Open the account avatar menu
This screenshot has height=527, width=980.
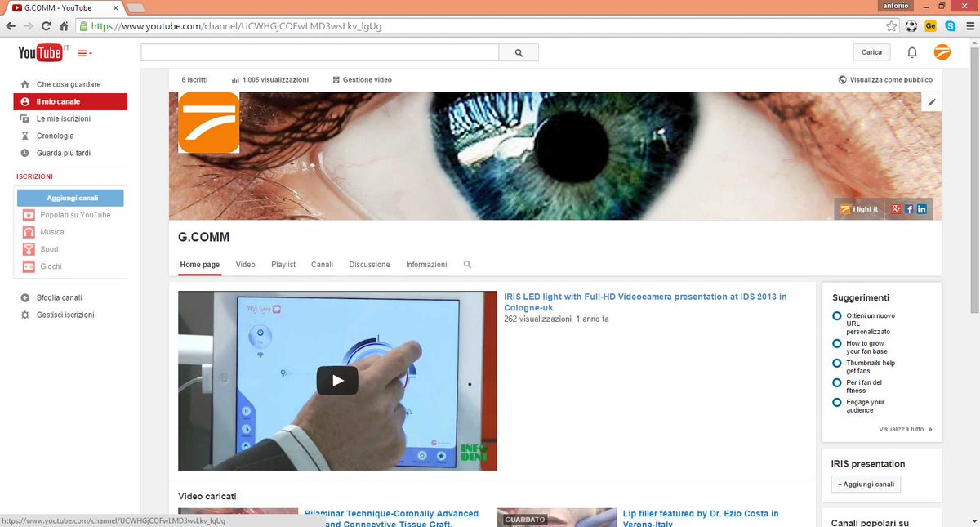[942, 52]
